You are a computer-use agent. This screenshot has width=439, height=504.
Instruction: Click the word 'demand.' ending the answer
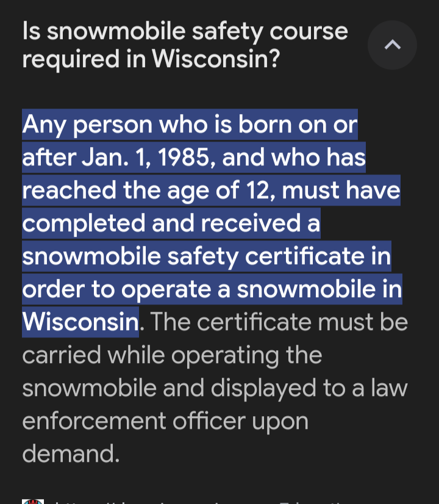pyautogui.click(x=71, y=453)
